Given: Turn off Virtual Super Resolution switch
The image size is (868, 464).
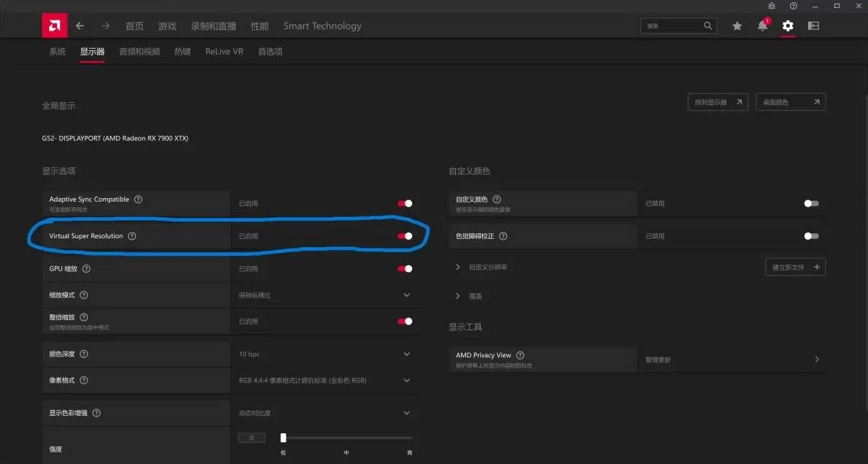Looking at the screenshot, I should [405, 236].
